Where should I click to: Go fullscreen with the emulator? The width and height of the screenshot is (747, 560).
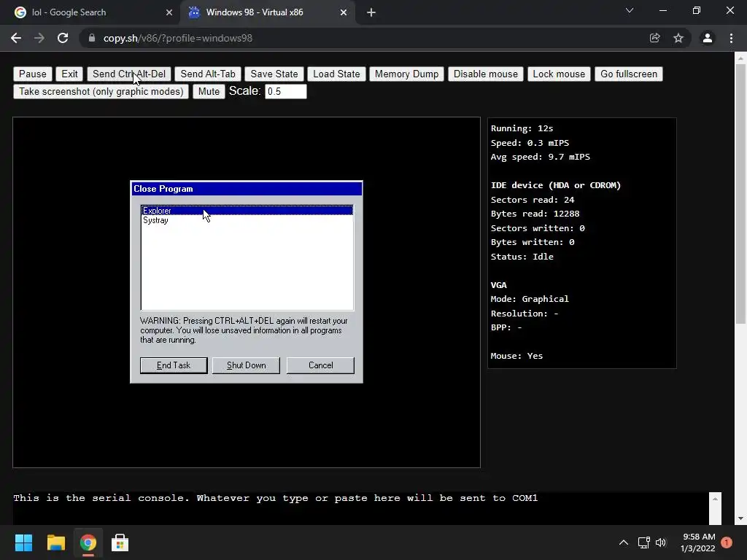[x=628, y=74]
